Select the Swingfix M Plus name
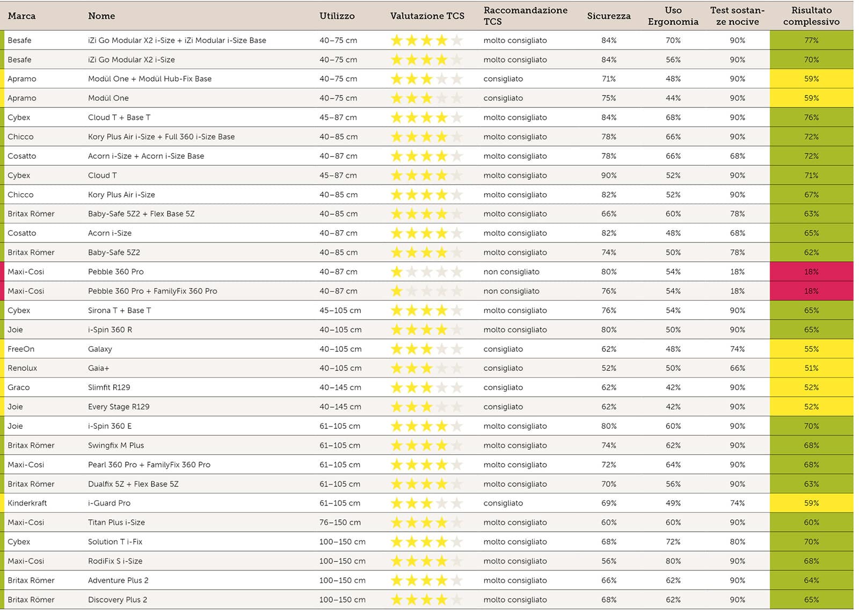The image size is (859, 616). pos(116,445)
